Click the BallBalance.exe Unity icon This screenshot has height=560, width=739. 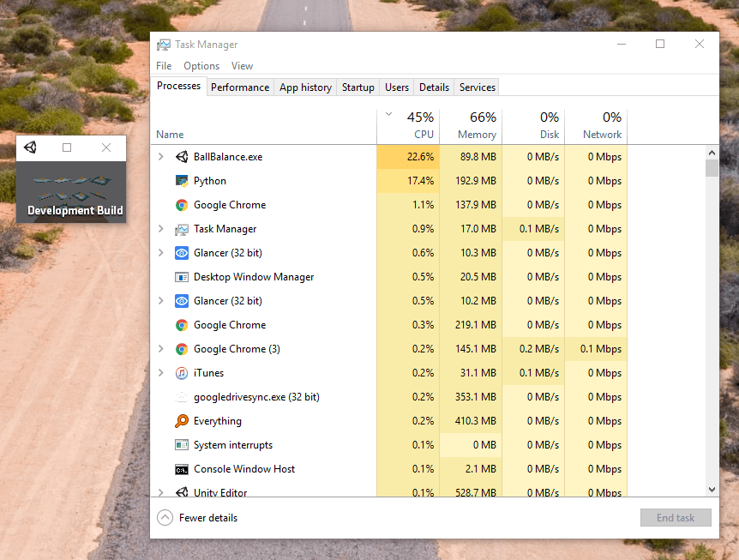click(x=182, y=157)
